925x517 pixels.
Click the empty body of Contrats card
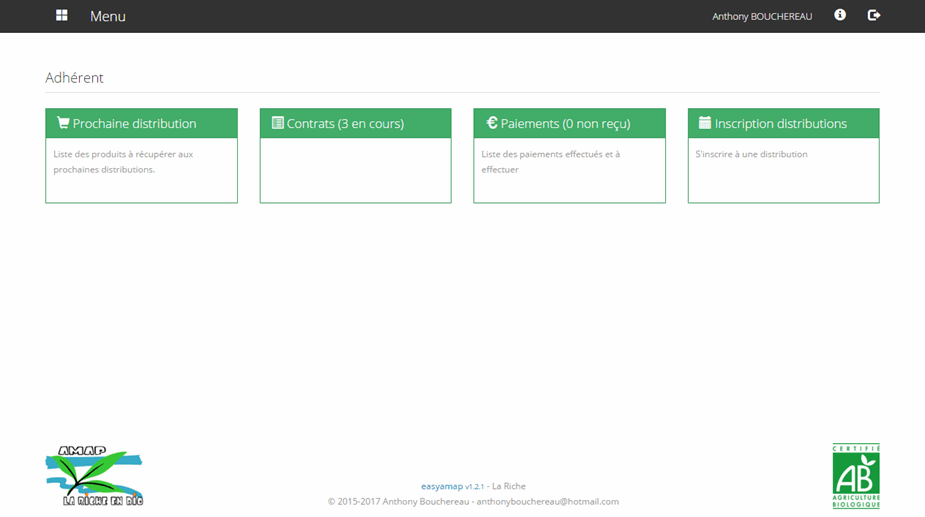click(355, 170)
